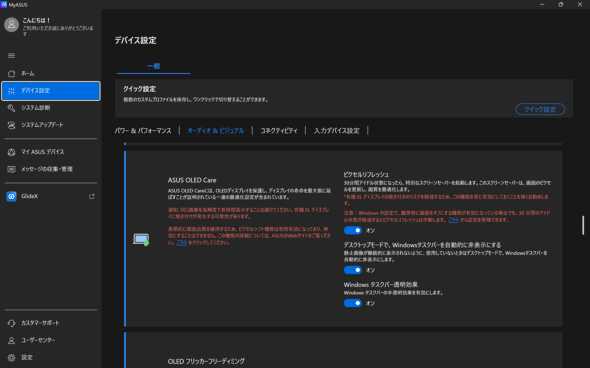590x368 pixels.
Task: Click the user avatar icon
Action: pyautogui.click(x=11, y=25)
